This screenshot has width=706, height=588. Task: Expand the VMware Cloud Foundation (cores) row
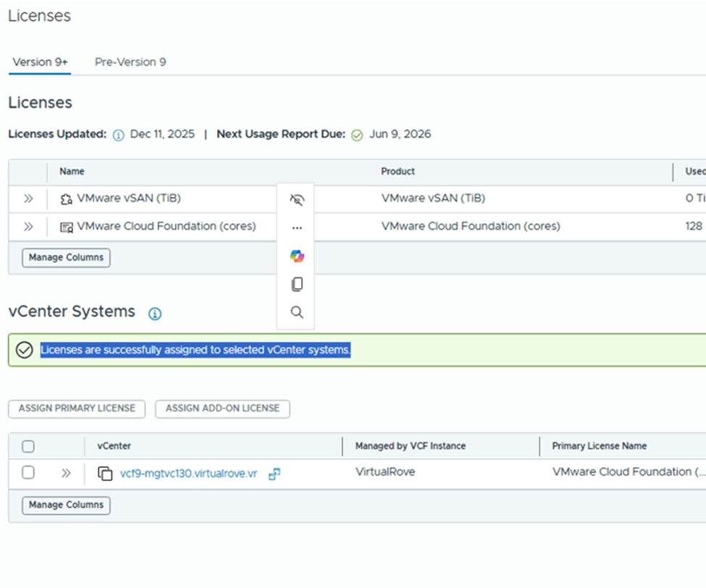tap(28, 227)
